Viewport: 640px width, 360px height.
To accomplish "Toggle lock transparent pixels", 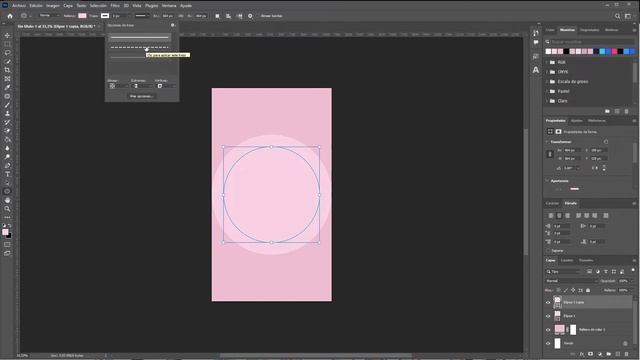I will click(558, 290).
